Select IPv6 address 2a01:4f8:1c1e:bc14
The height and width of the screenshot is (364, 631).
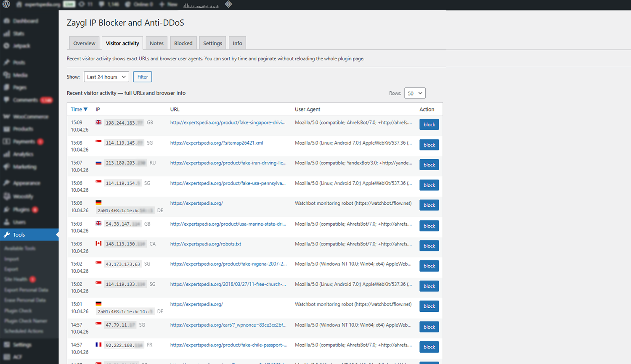click(125, 311)
